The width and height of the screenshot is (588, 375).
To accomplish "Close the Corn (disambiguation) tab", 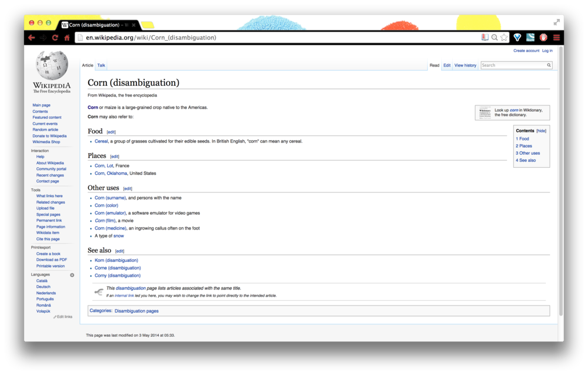I will coord(133,25).
